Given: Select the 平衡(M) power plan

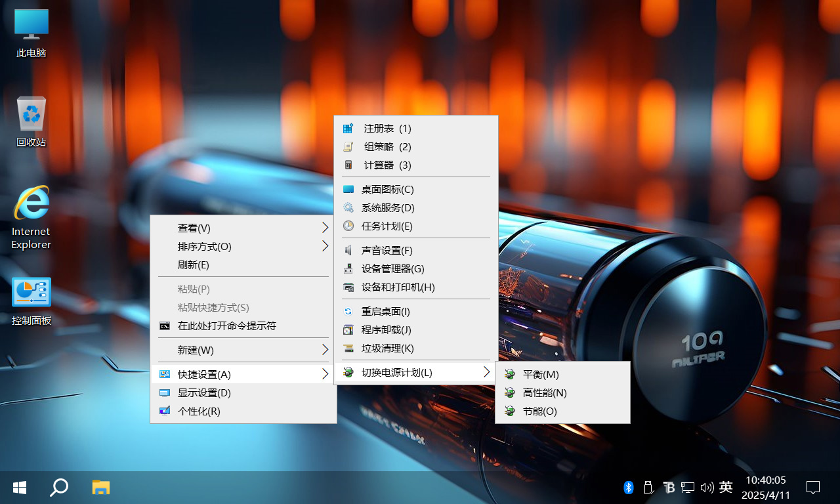Looking at the screenshot, I should click(x=539, y=374).
